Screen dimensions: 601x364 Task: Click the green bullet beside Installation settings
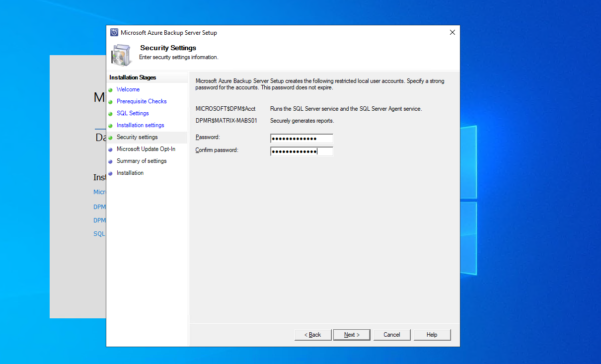point(110,126)
